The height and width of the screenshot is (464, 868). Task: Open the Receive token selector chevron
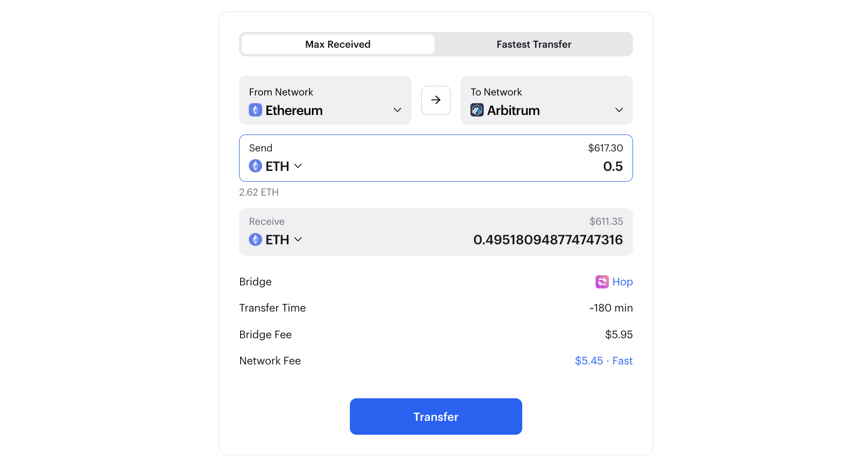(x=298, y=239)
